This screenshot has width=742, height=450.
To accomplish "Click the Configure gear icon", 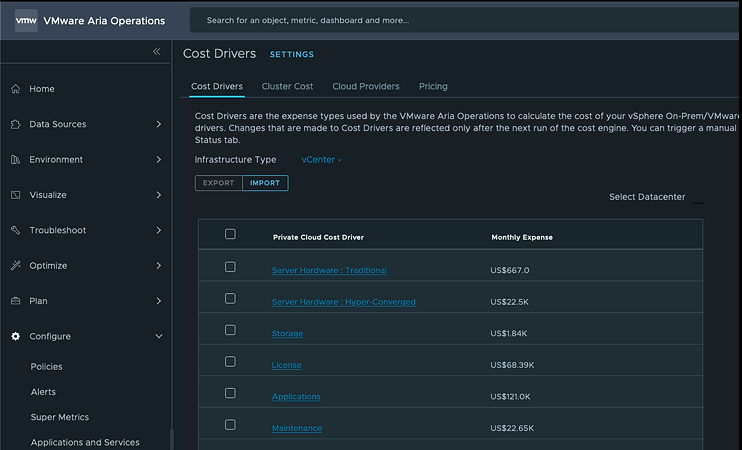I will coord(16,336).
